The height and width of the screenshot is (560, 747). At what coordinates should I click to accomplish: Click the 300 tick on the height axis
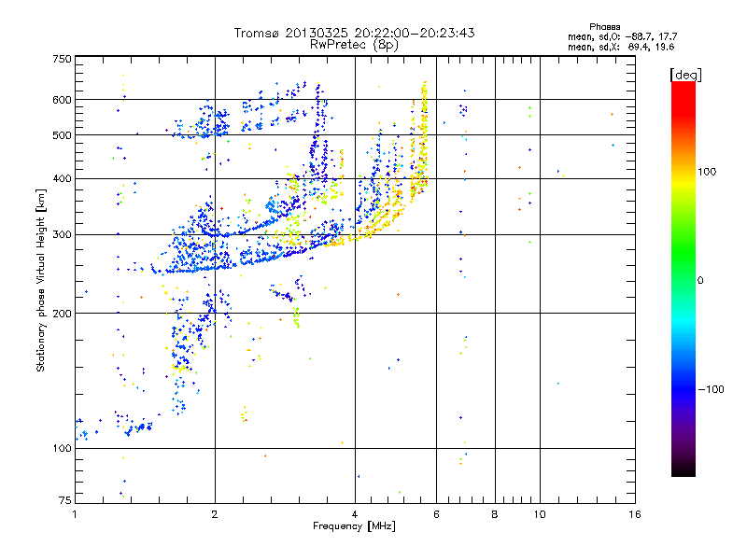coord(62,234)
